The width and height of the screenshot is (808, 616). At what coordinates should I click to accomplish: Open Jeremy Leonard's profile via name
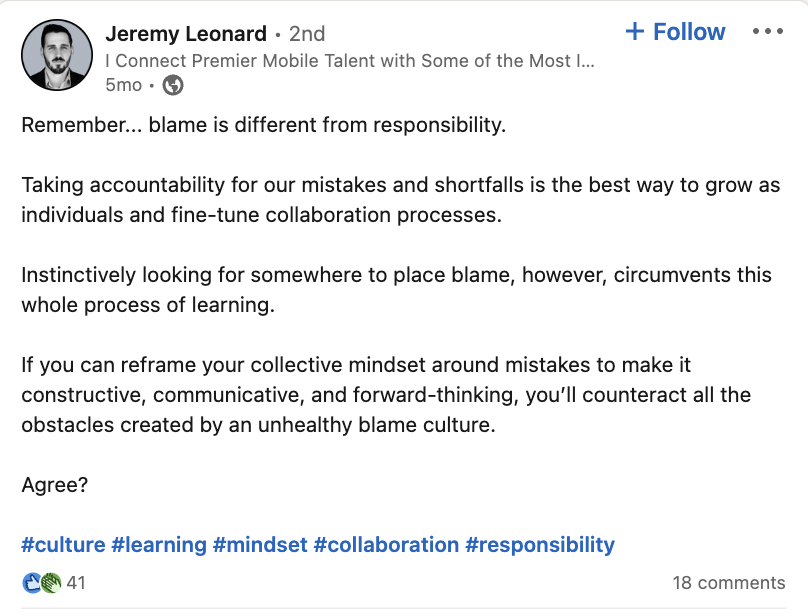pos(186,34)
